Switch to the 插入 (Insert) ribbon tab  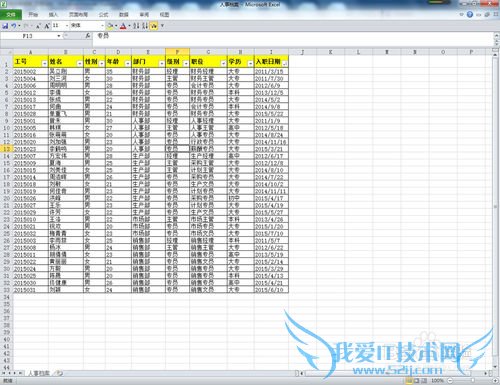click(53, 14)
